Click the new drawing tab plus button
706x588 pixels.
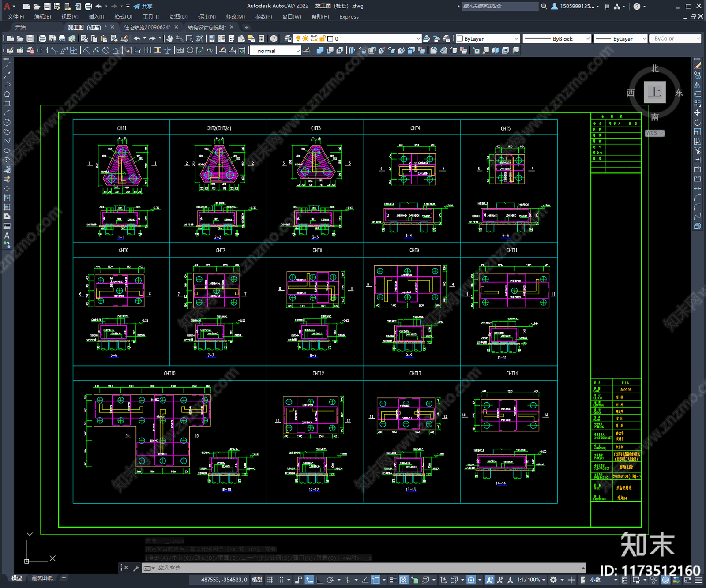coord(247,27)
